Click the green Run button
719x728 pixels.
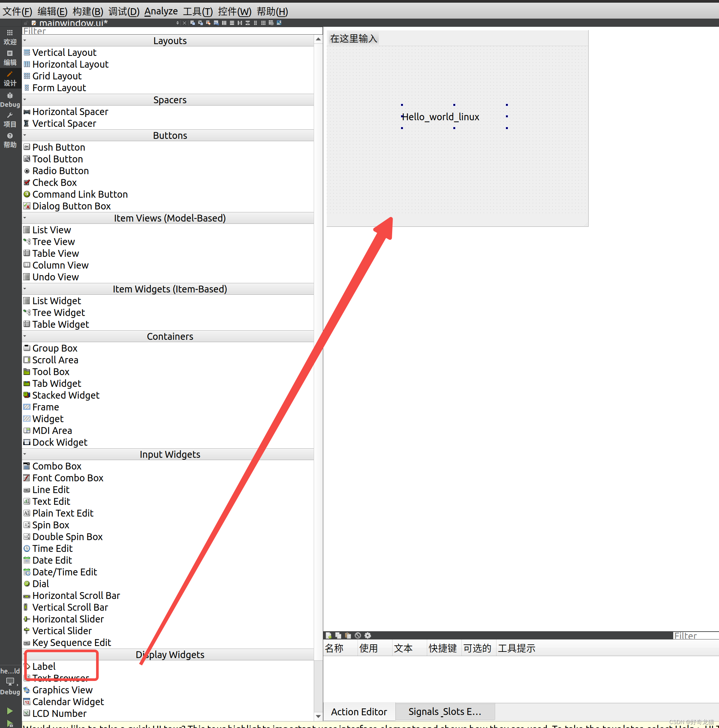[x=10, y=711]
